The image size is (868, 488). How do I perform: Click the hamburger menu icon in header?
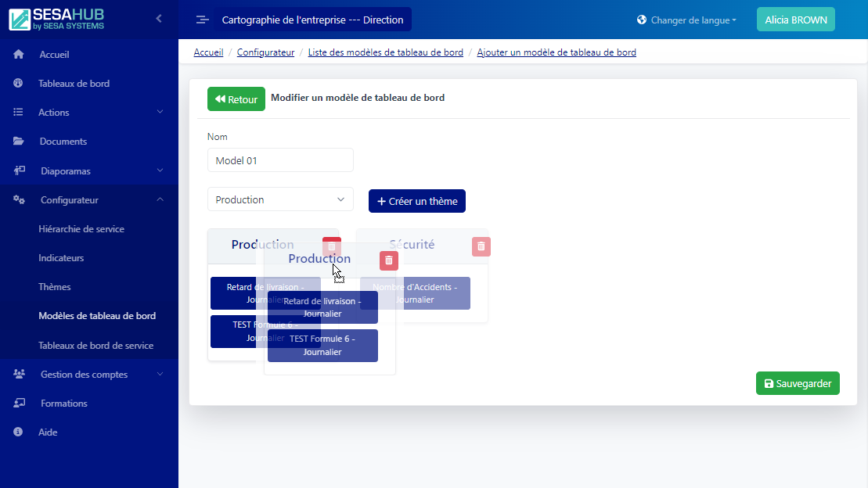tap(202, 20)
